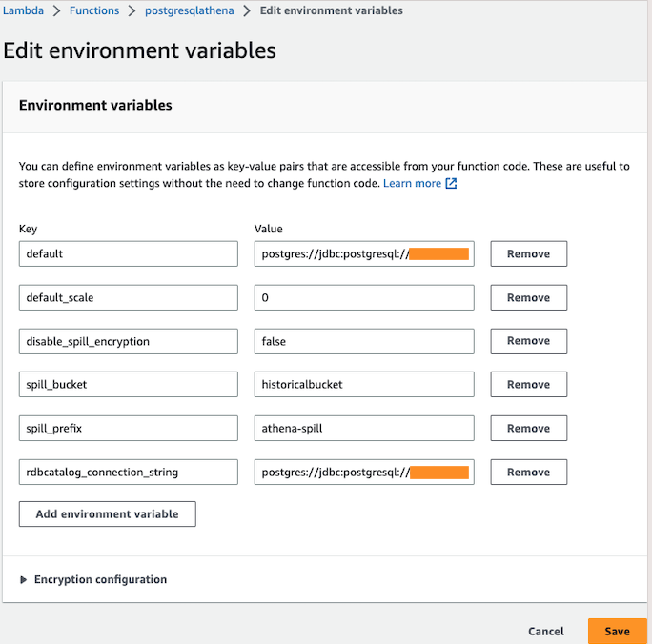Remove the spill_prefix variable
This screenshot has height=644, width=652.
pyautogui.click(x=528, y=429)
